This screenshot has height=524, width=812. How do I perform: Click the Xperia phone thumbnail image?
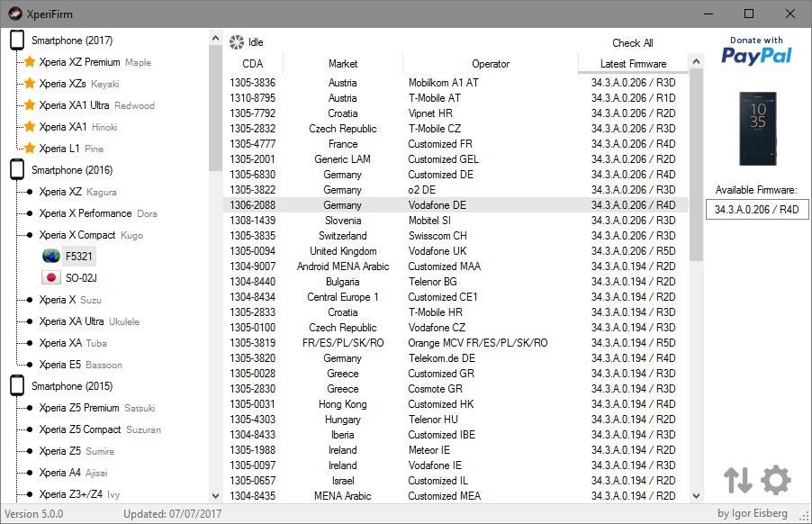[x=758, y=129]
